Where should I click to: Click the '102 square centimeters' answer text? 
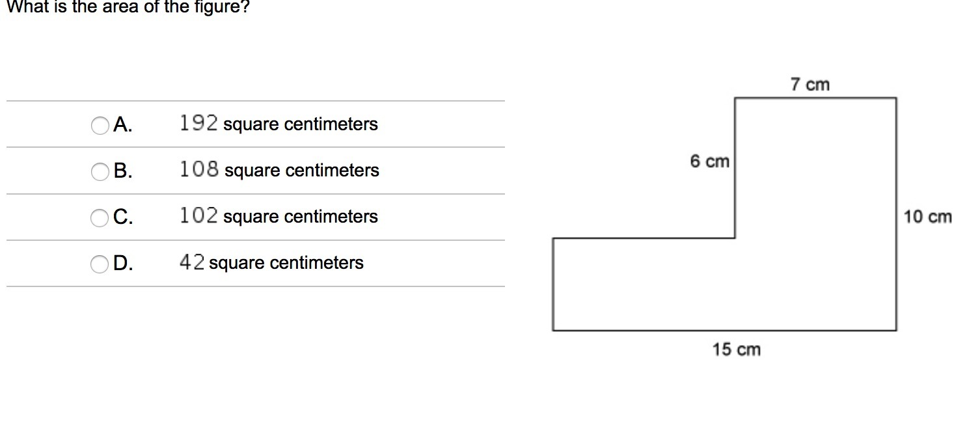coord(279,216)
